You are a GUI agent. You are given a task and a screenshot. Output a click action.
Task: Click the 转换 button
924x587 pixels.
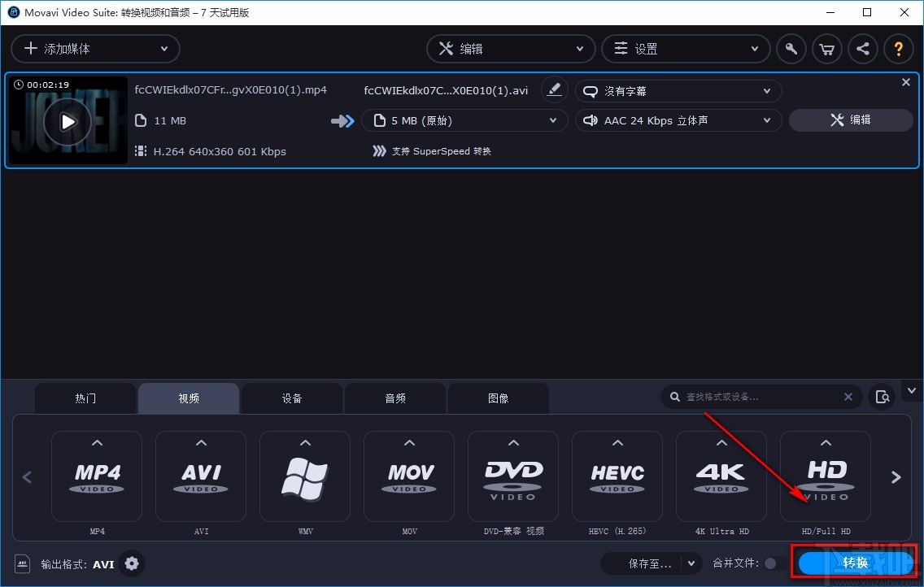(853, 562)
